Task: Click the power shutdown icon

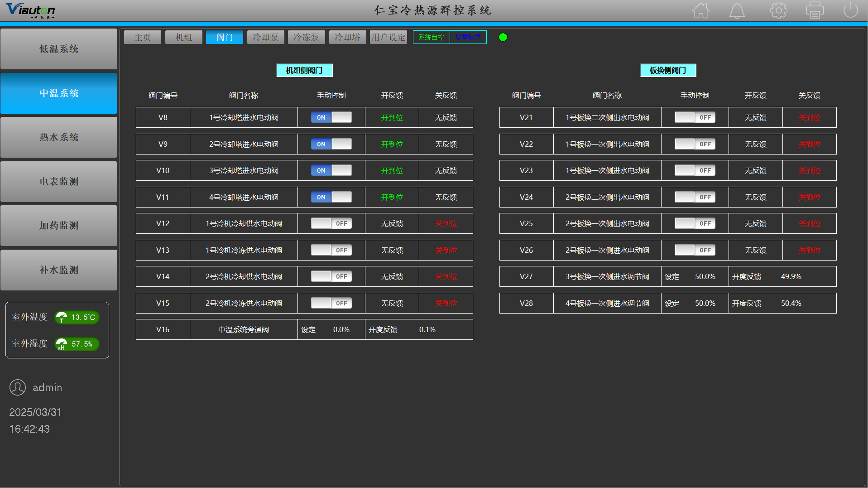Action: [851, 10]
